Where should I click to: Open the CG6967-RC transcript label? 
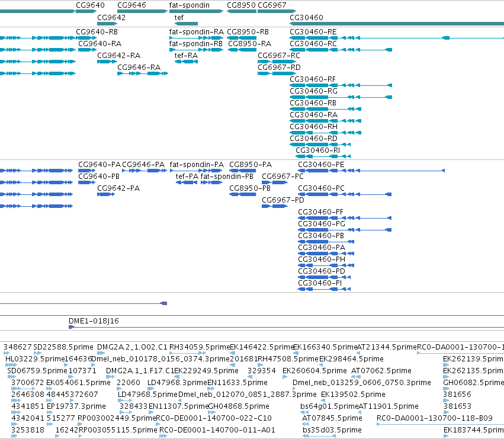(279, 56)
